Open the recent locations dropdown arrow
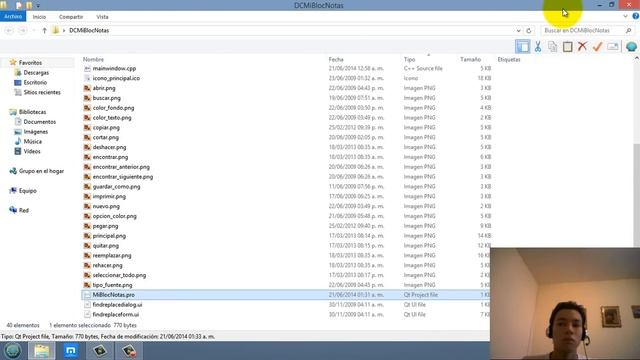 click(x=34, y=31)
